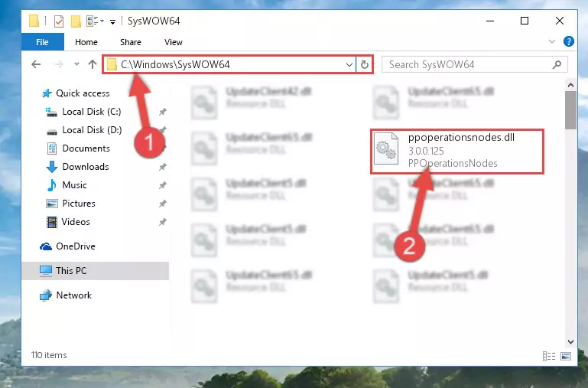The height and width of the screenshot is (388, 588).
Task: Switch to Details view icon
Action: 549,356
